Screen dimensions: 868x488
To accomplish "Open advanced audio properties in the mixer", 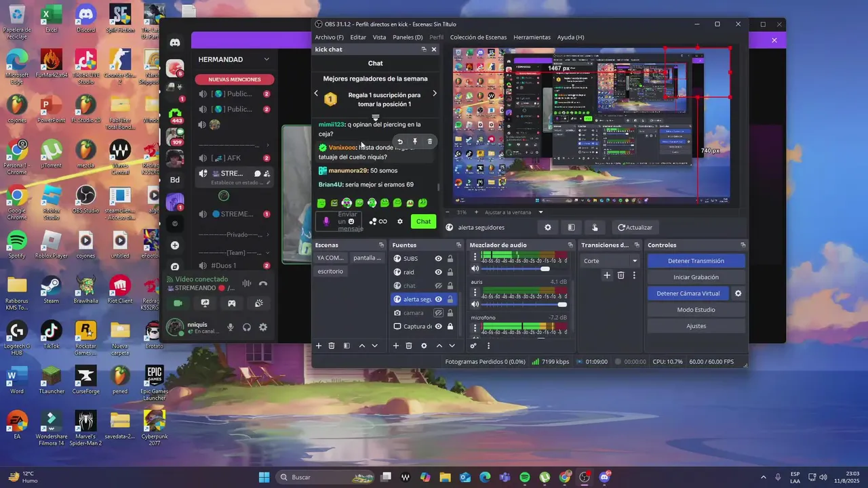I will (473, 346).
